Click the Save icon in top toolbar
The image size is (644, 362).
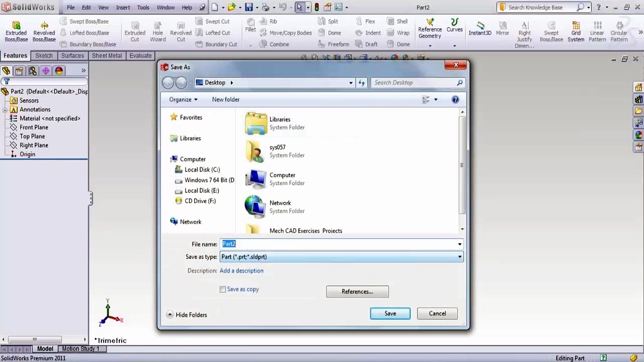tap(249, 8)
